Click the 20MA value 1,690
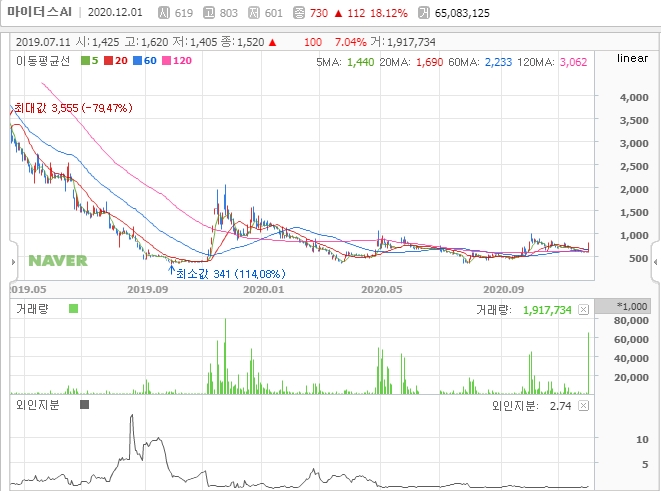661x491 pixels. click(x=430, y=62)
